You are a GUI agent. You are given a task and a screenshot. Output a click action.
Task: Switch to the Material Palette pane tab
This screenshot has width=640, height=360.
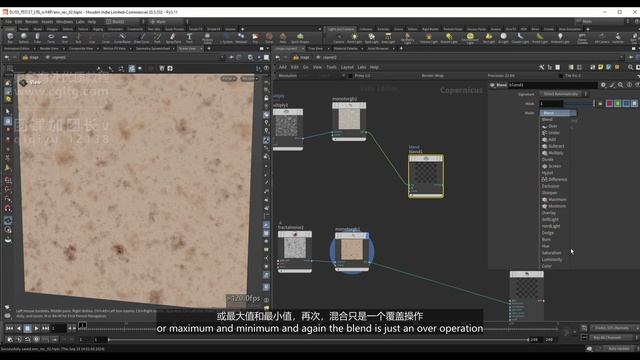point(346,49)
